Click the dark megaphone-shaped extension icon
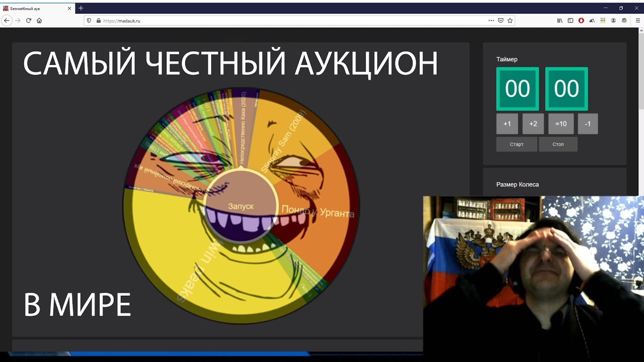Viewport: 644px width, 362px height. [x=592, y=21]
